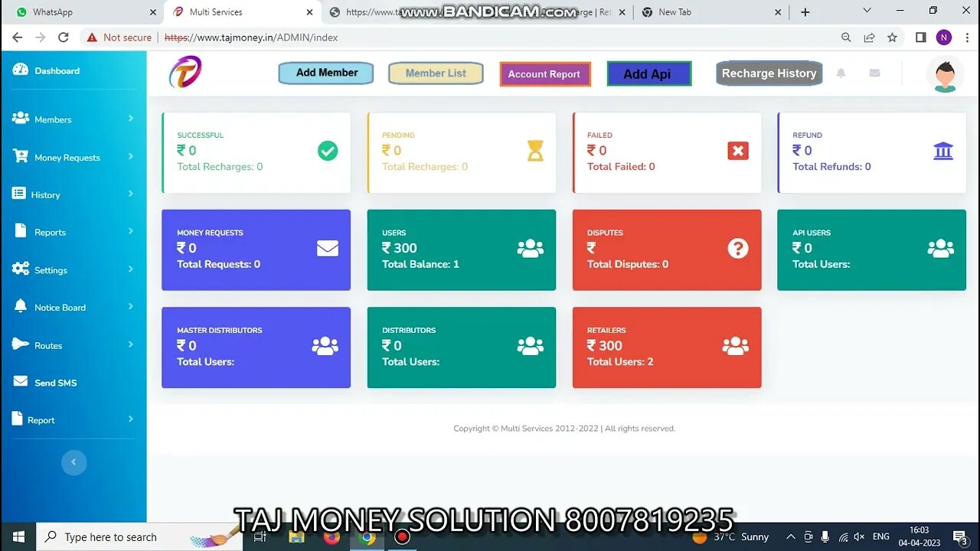
Task: Collapse the sidebar with the round arrow button
Action: coord(73,462)
